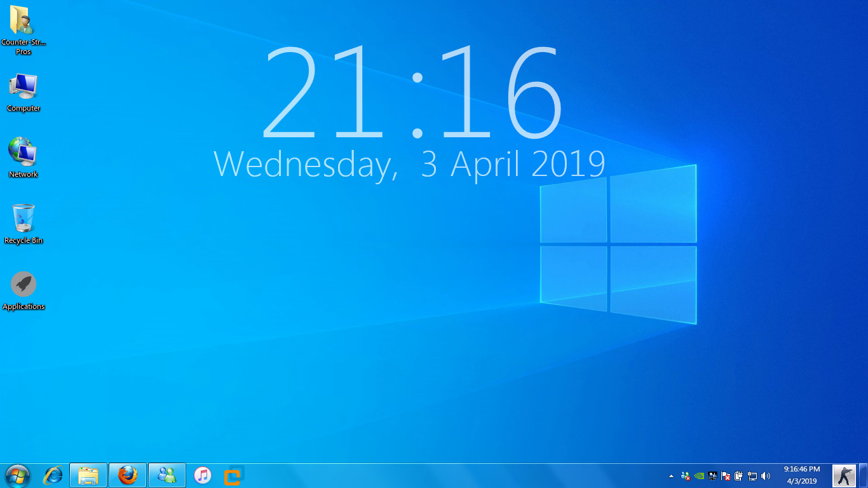This screenshot has width=868, height=488.
Task: Open the Computer desktop icon
Action: (24, 93)
